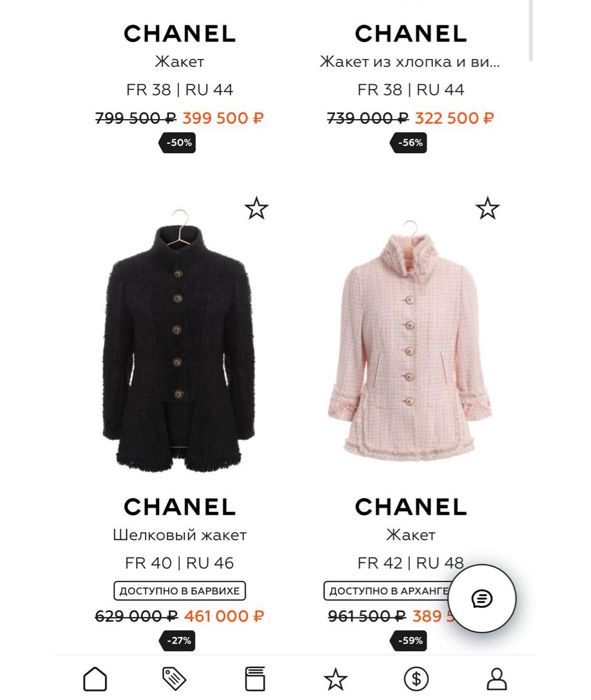Click the 'Доступно в Барвихе' badge

[179, 591]
